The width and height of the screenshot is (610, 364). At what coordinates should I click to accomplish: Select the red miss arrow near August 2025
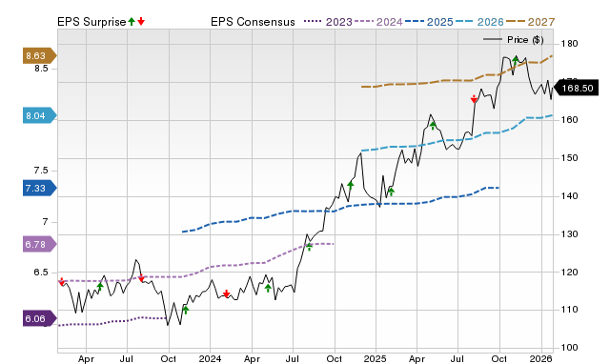tap(474, 99)
